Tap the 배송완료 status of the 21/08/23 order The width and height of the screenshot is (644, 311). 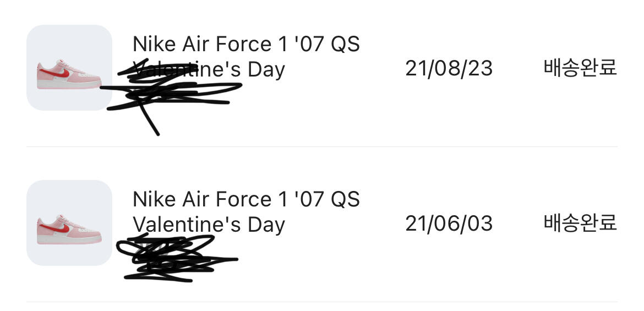coord(580,68)
